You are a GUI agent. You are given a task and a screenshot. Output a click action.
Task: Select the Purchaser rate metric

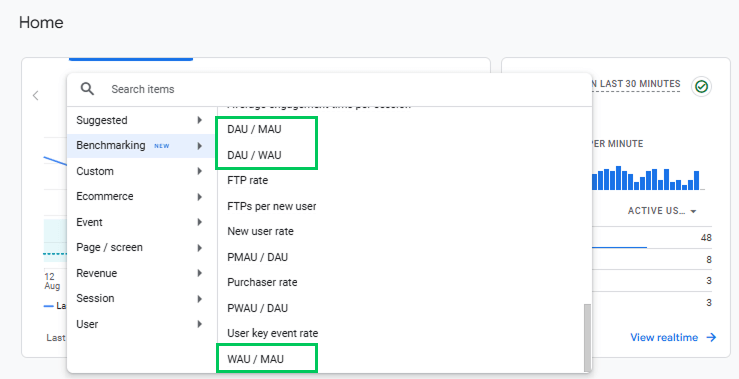pyautogui.click(x=262, y=282)
